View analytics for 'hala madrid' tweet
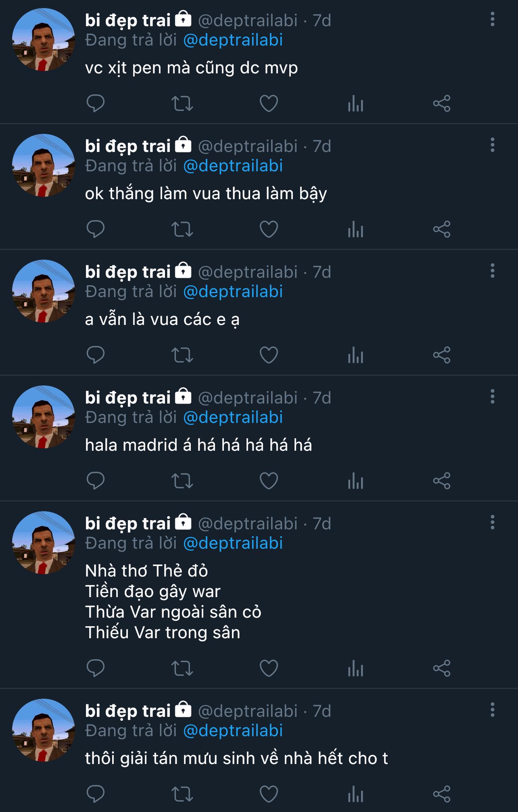This screenshot has width=518, height=812. 355,481
